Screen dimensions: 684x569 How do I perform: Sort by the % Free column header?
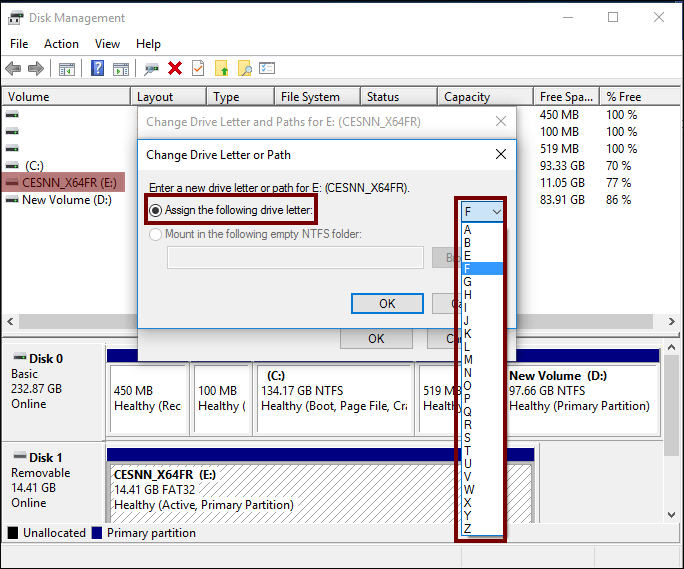[640, 96]
